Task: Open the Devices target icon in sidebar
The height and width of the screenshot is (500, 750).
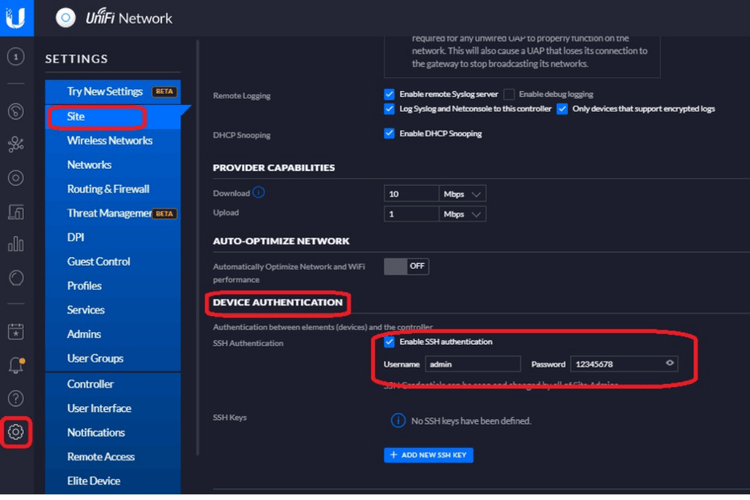Action: (16, 178)
